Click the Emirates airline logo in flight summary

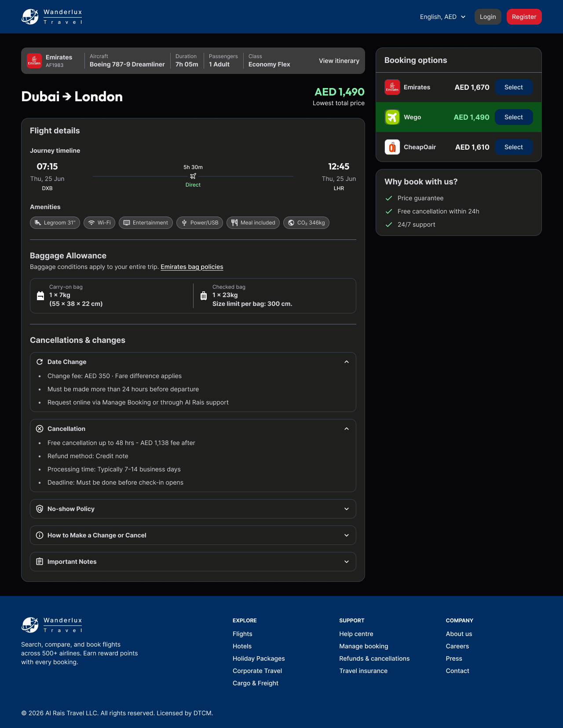pos(34,61)
